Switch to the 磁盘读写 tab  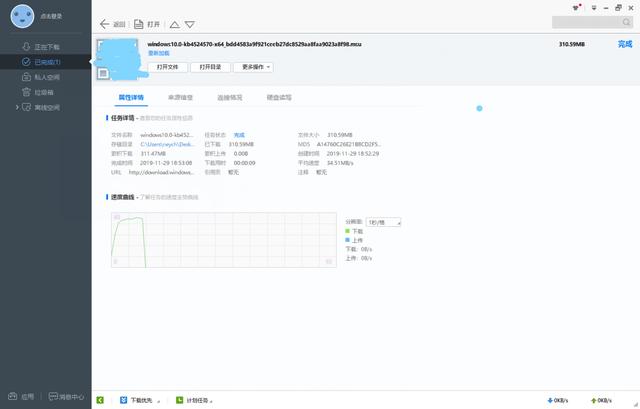[x=279, y=97]
